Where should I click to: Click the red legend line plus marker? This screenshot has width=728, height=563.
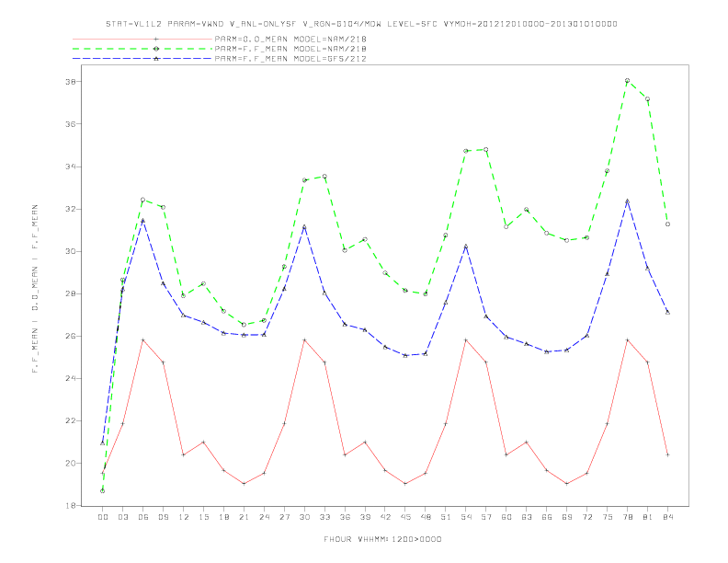tap(156, 39)
